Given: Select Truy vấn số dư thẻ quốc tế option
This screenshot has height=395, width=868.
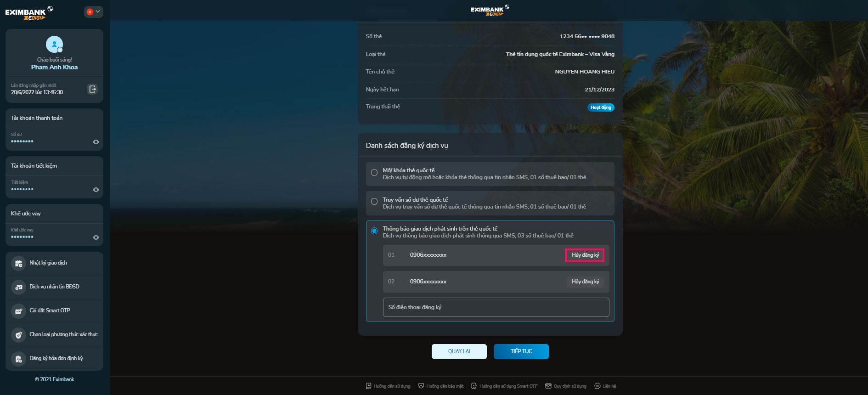Looking at the screenshot, I should pyautogui.click(x=374, y=202).
